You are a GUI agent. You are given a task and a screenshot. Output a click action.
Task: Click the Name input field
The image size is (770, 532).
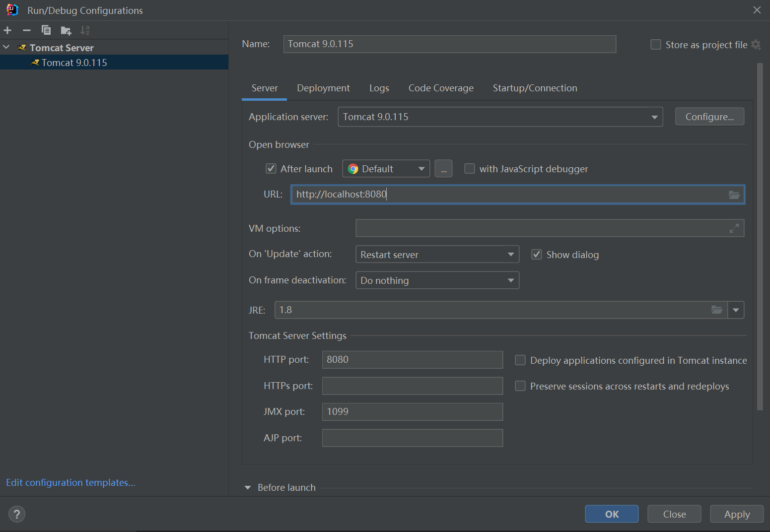450,44
